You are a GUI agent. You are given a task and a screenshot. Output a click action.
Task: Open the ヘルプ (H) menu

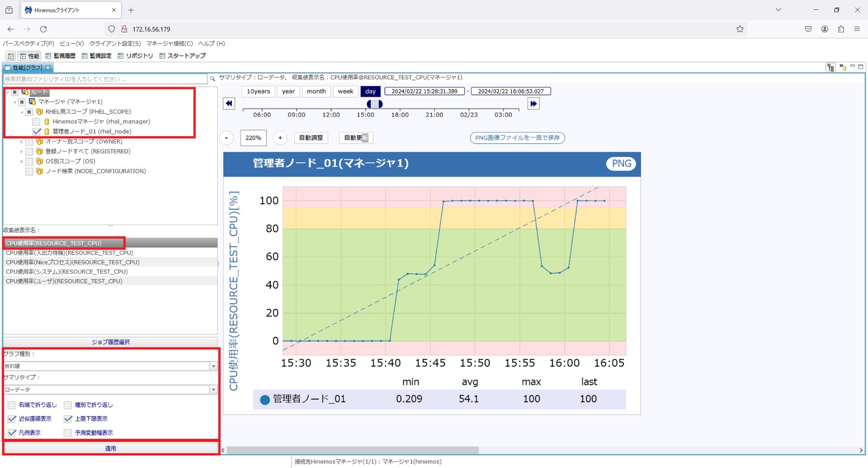tap(212, 43)
